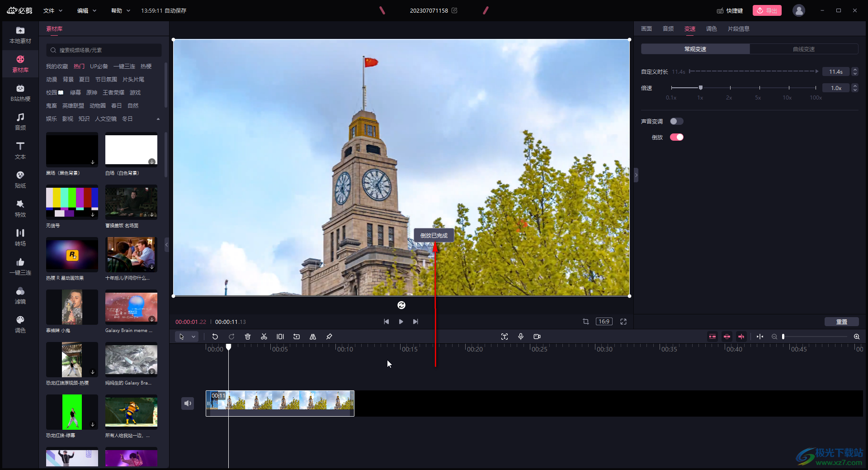Click the 倍速 speed slider handle

point(701,87)
